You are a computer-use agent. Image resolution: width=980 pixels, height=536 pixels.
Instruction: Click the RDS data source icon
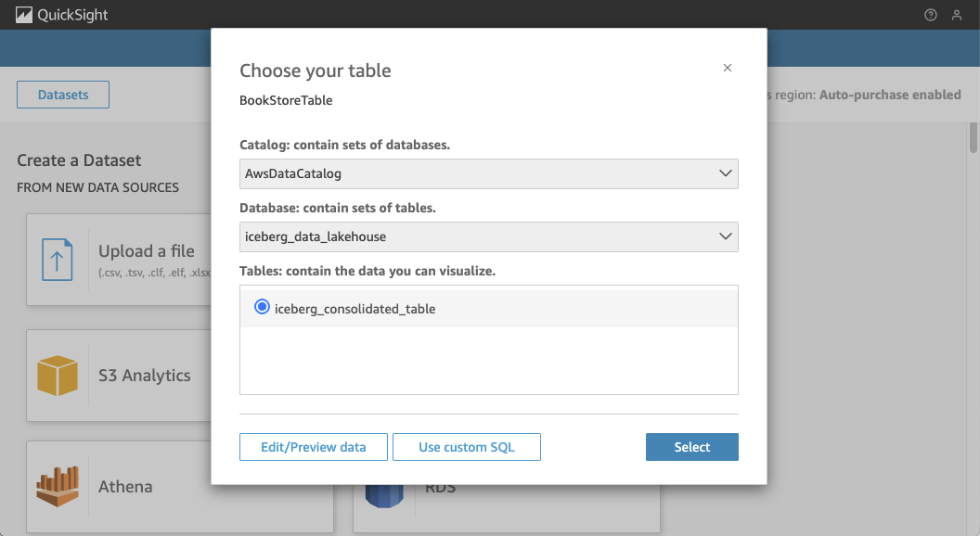tap(384, 496)
